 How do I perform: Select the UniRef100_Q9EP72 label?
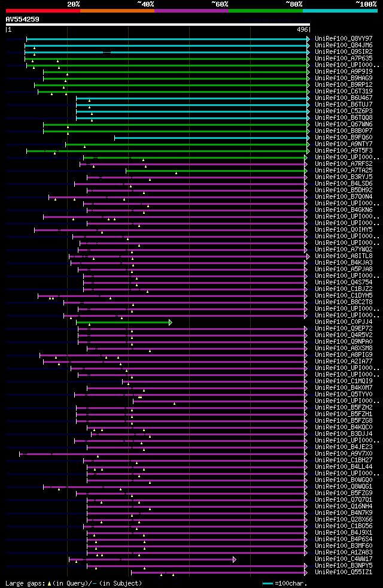click(344, 329)
